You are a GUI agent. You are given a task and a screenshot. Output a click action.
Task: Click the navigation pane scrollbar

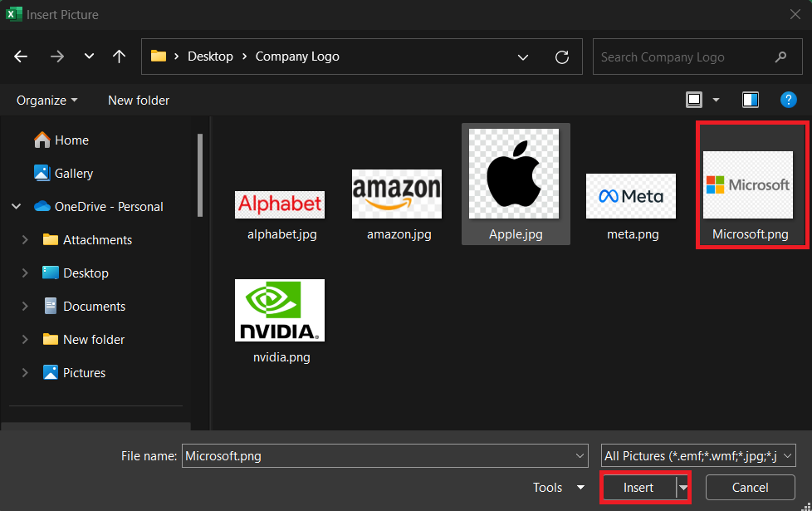pos(200,175)
